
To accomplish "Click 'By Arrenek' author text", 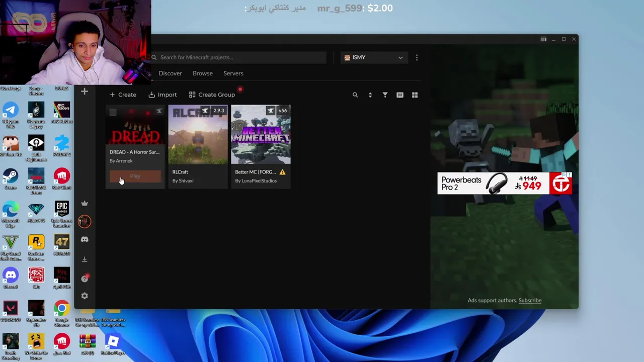I will coord(121,161).
